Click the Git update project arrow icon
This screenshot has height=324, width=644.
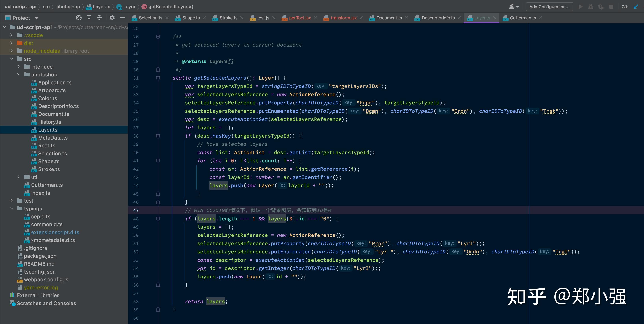[636, 7]
